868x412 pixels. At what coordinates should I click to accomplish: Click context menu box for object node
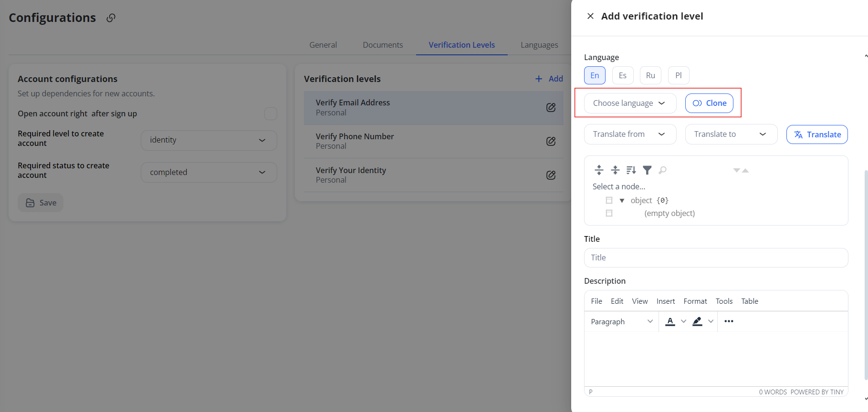coord(609,200)
